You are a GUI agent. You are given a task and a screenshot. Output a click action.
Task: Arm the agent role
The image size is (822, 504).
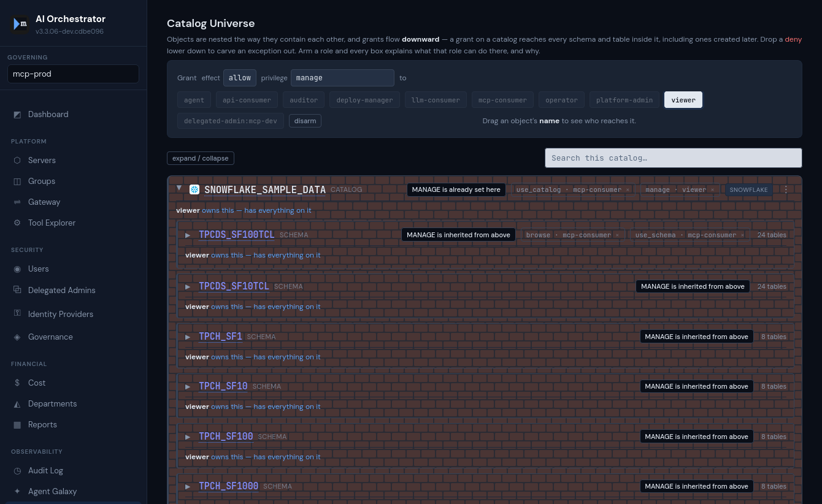194,100
